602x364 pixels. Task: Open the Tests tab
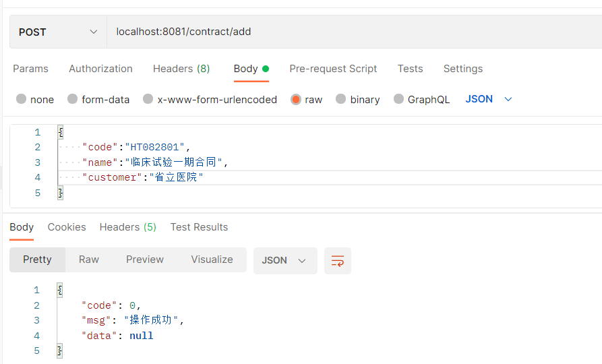point(410,69)
